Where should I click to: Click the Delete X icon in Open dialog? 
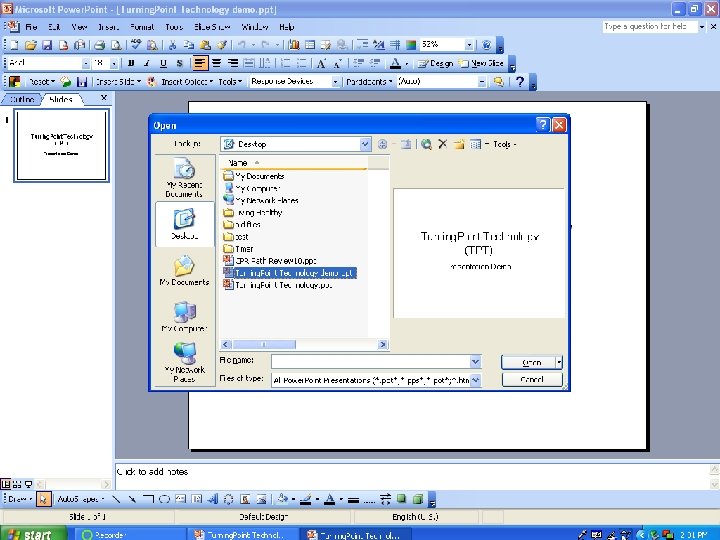tap(442, 144)
